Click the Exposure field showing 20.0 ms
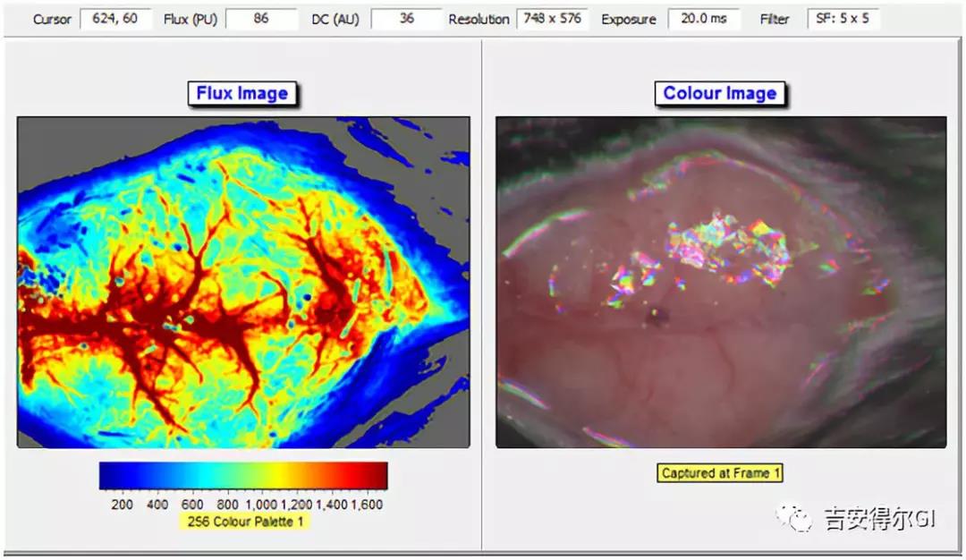 point(703,18)
